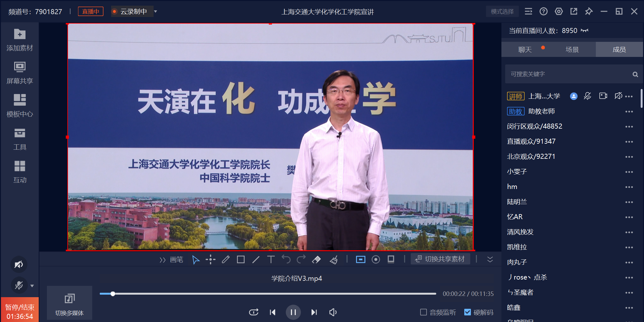This screenshot has height=322, width=644.
Task: Enable the 音频监听 audio monitoring checkbox
Action: [424, 312]
